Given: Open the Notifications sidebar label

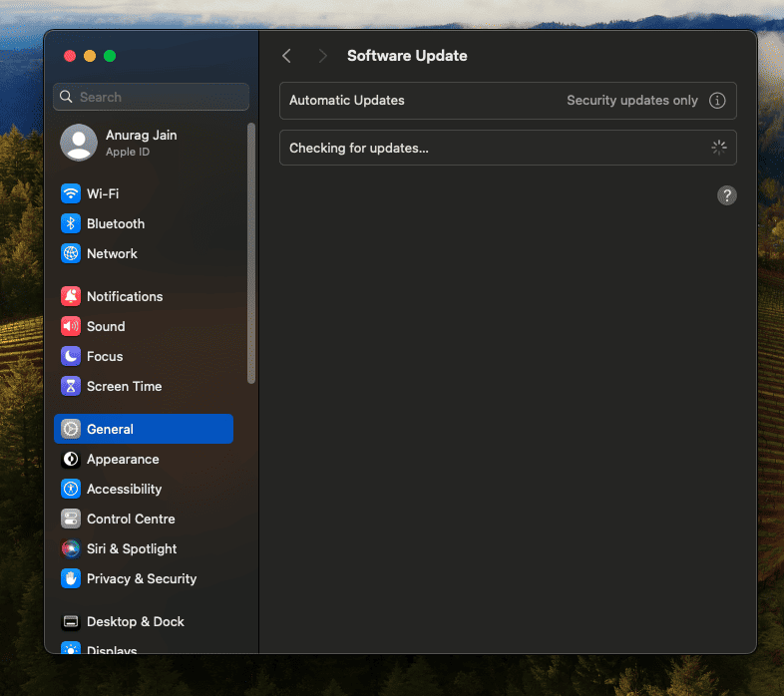Looking at the screenshot, I should (125, 297).
